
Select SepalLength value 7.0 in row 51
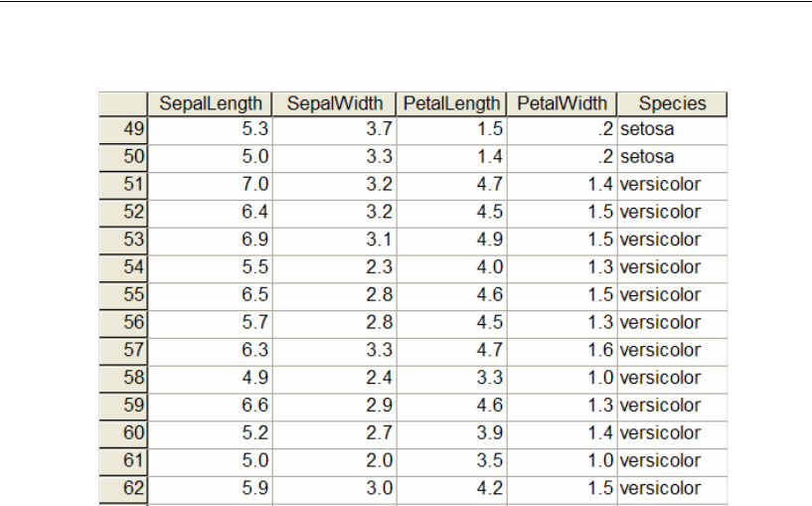(211, 185)
